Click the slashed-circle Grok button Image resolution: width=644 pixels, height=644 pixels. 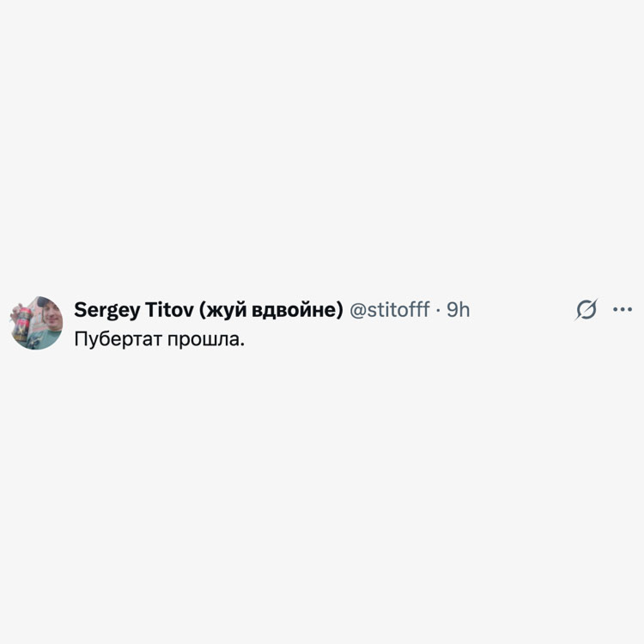coord(586,309)
